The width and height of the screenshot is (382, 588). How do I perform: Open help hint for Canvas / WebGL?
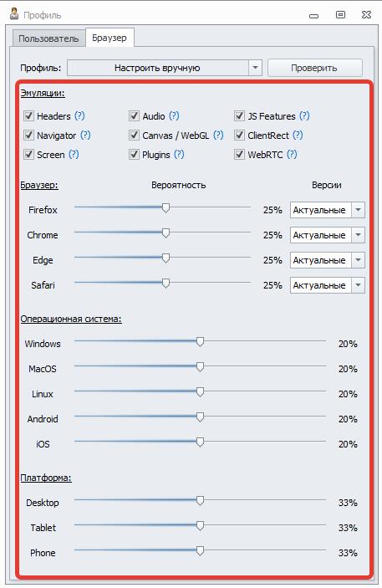(218, 135)
